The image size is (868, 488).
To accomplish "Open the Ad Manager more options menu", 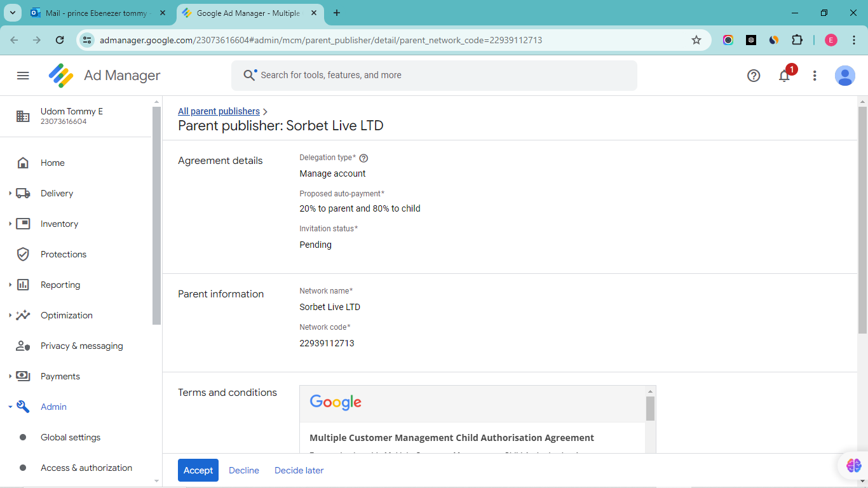I will click(x=815, y=76).
